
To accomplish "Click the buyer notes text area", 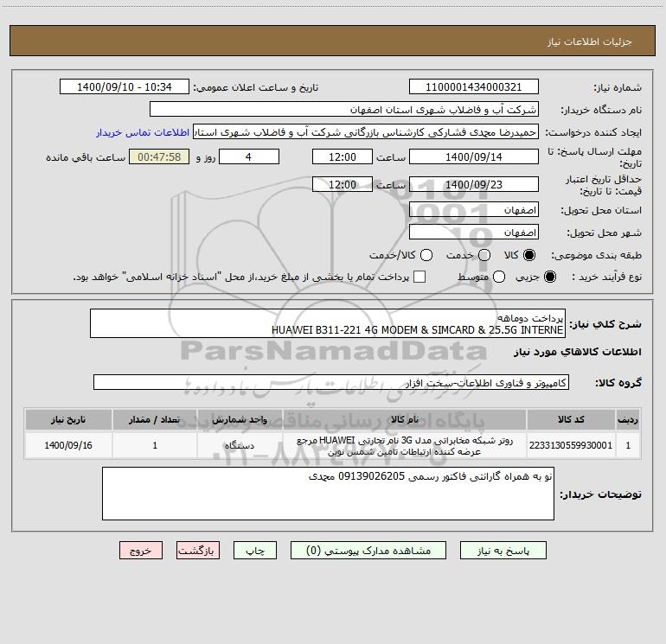I will point(328,494).
